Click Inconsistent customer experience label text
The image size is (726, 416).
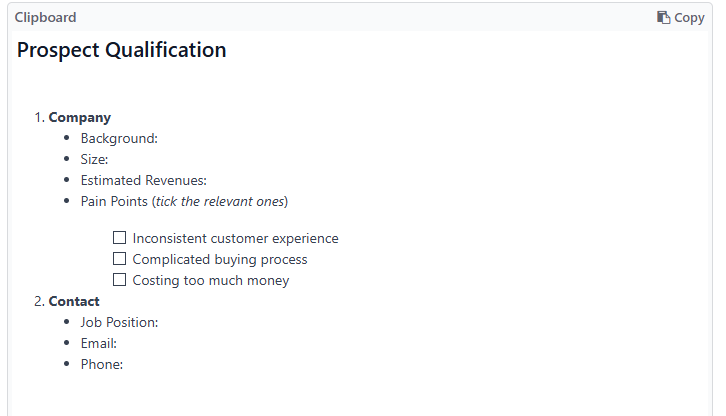(235, 238)
